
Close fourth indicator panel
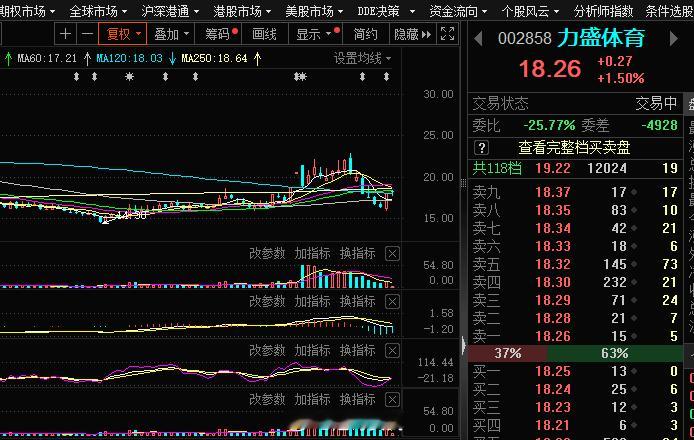click(x=392, y=400)
